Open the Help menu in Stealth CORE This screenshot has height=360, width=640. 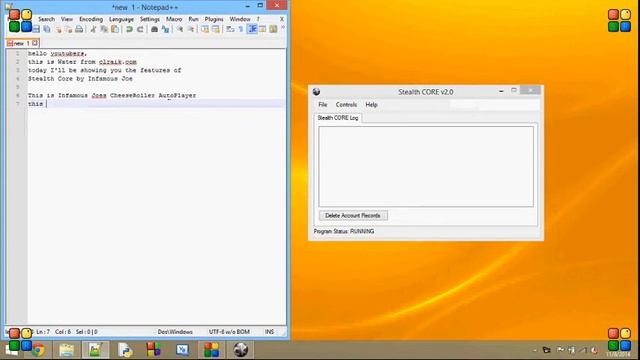click(371, 105)
